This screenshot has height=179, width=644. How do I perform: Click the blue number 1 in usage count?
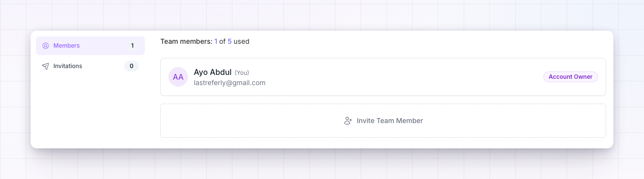(216, 41)
